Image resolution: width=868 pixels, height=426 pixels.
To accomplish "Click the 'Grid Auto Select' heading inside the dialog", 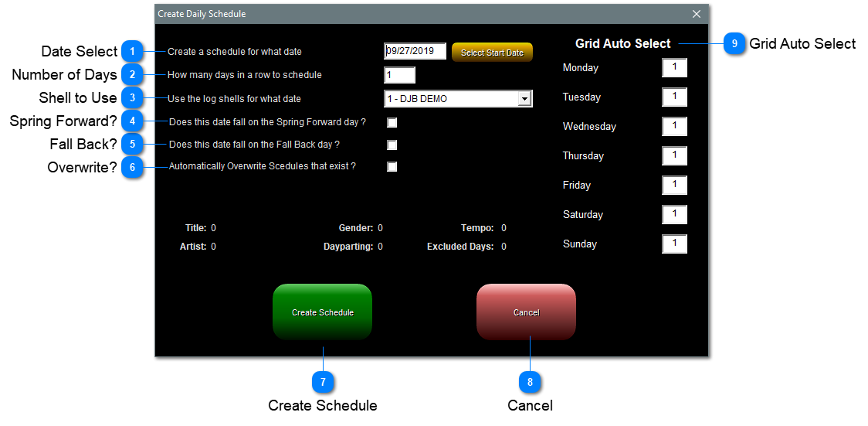I will (x=622, y=43).
